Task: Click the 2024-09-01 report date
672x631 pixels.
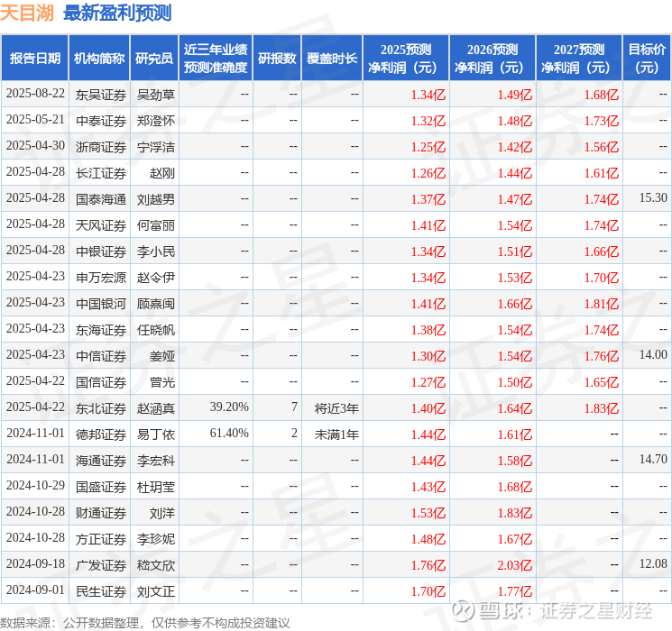Action: pyautogui.click(x=35, y=590)
